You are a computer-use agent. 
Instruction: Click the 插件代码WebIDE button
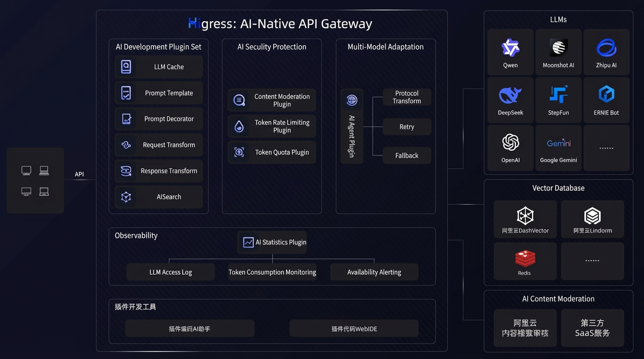coord(354,329)
